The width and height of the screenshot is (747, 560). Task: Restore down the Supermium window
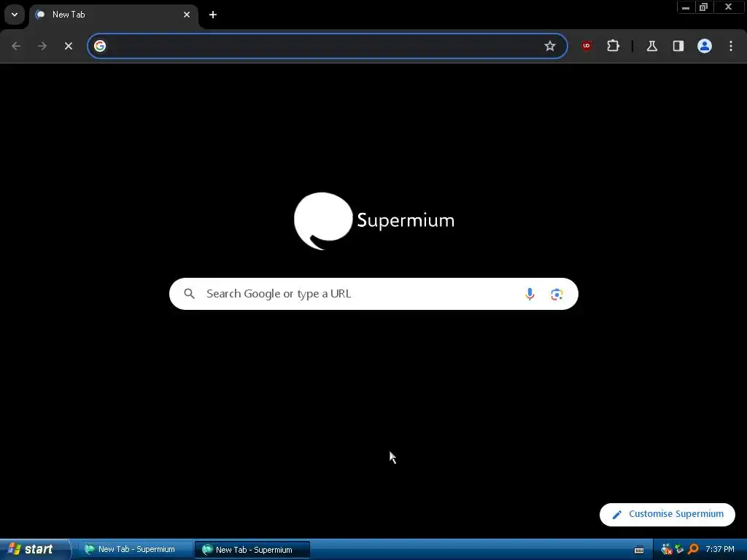coord(704,7)
